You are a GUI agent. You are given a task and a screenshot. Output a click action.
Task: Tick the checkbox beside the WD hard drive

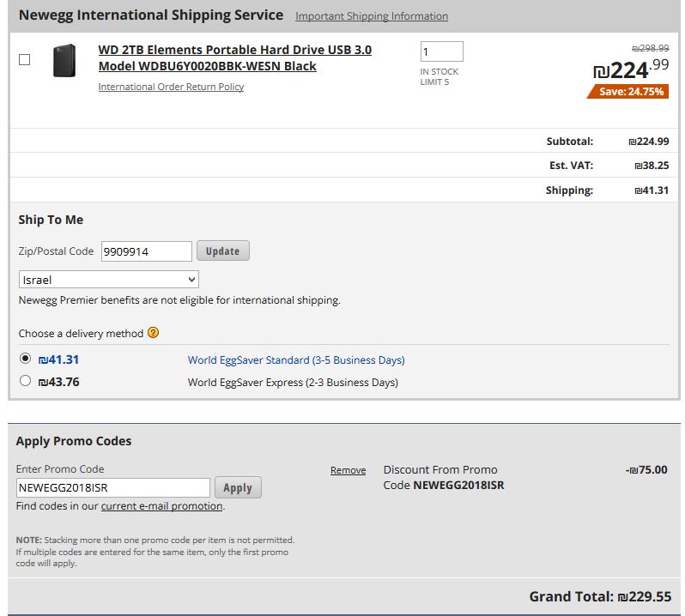pos(24,59)
